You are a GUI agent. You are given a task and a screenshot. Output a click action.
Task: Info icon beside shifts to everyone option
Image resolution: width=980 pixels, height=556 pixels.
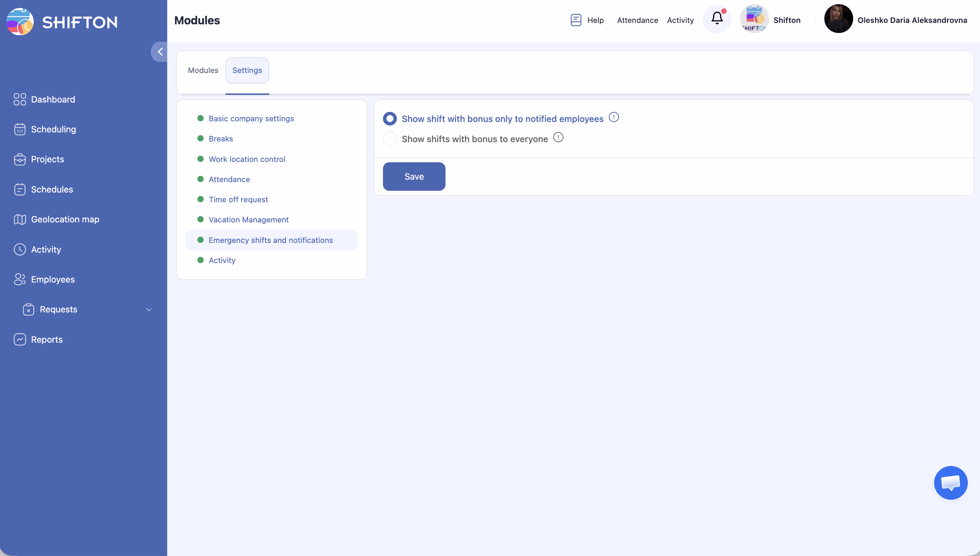tap(558, 138)
